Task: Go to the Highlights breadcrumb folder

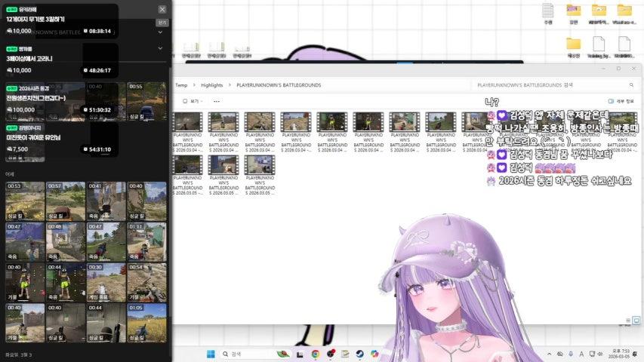Action: click(x=211, y=85)
